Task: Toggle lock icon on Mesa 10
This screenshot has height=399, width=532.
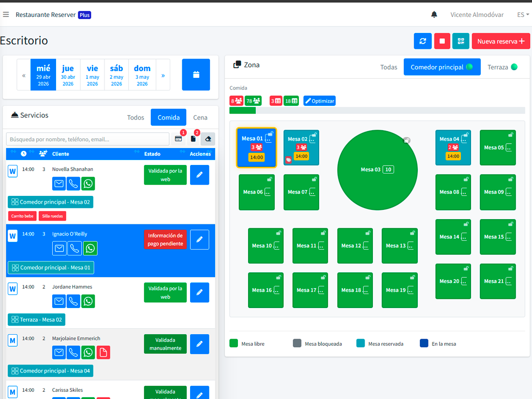Action: pyautogui.click(x=278, y=233)
